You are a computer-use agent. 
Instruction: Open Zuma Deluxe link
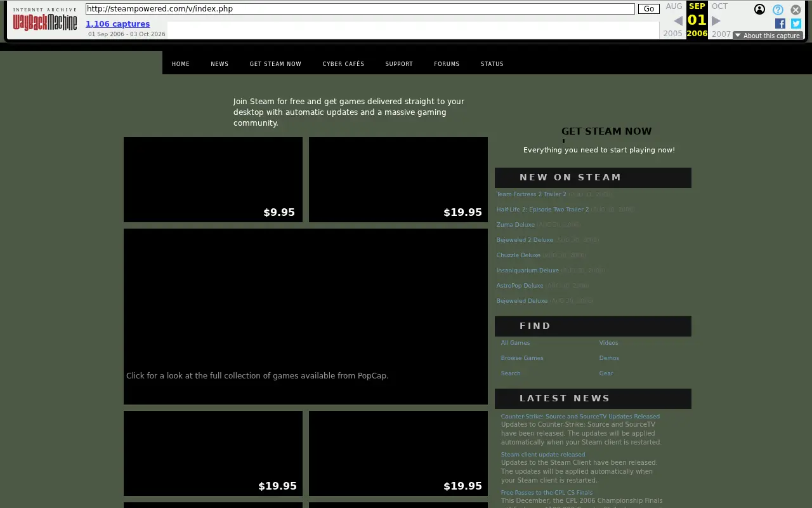515,225
